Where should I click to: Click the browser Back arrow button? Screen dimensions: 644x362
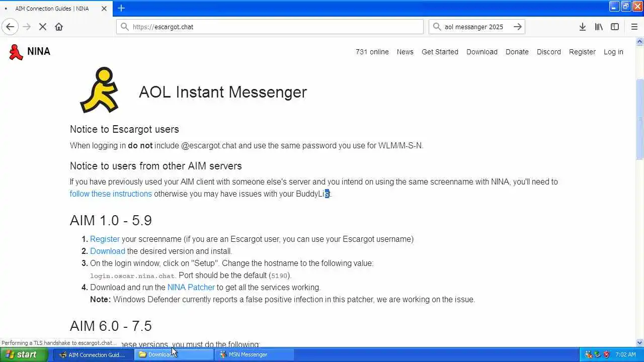[10, 27]
